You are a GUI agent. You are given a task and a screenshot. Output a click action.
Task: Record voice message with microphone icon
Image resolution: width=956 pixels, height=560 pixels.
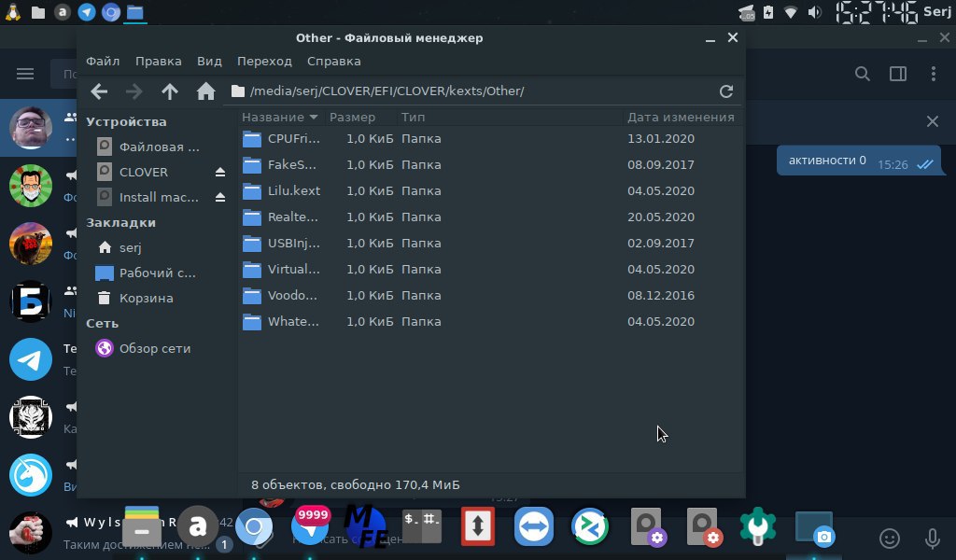pyautogui.click(x=933, y=539)
